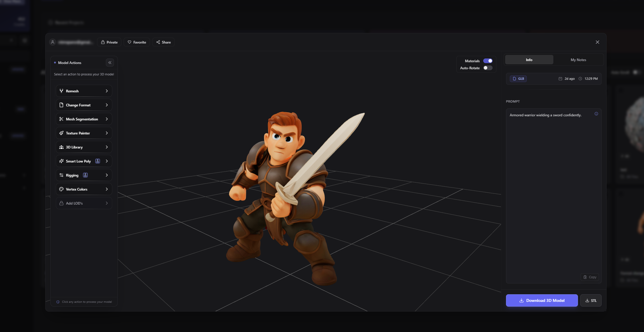Enable Auto-Rotate for the model

point(487,68)
